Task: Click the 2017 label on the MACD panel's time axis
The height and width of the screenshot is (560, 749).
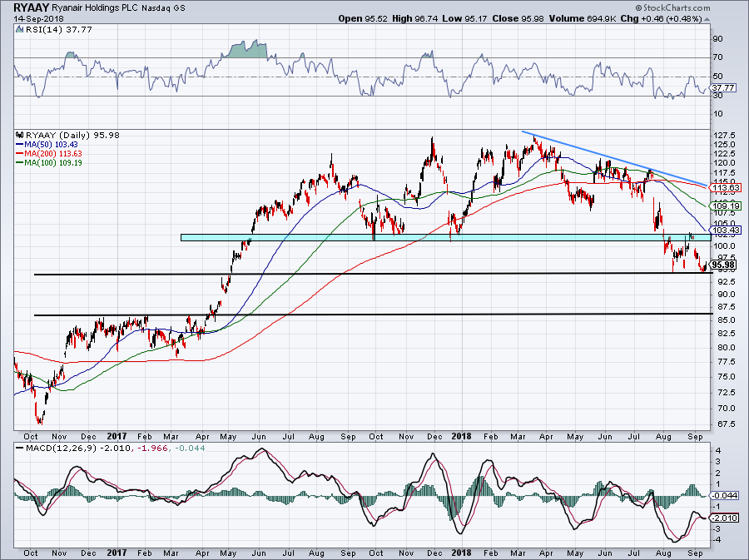Action: click(117, 553)
